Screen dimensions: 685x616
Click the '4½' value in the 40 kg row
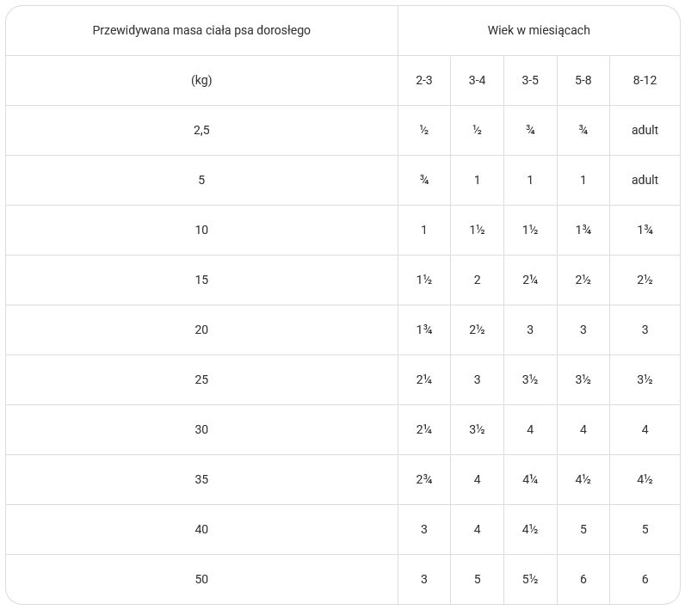pos(530,529)
